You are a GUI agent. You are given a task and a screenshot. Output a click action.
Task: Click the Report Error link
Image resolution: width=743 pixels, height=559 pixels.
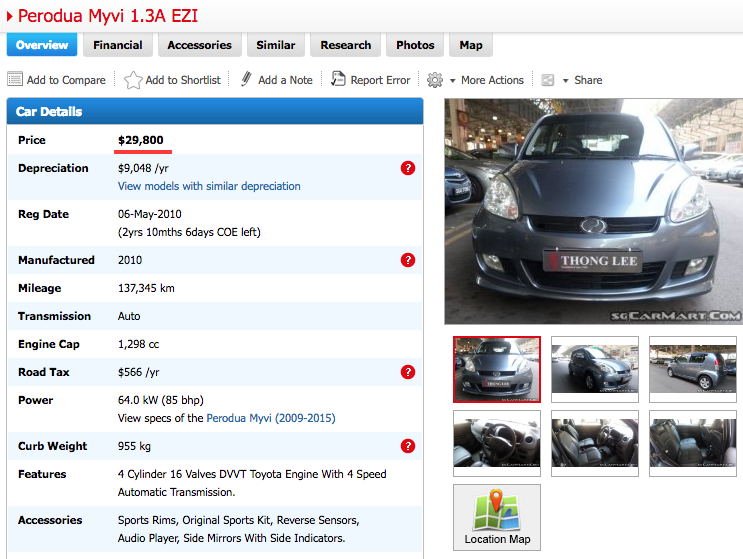pos(380,80)
